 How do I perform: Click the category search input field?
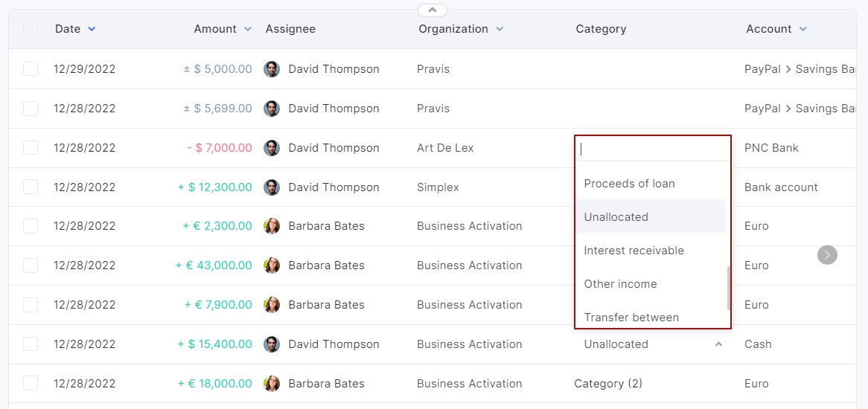coord(651,149)
